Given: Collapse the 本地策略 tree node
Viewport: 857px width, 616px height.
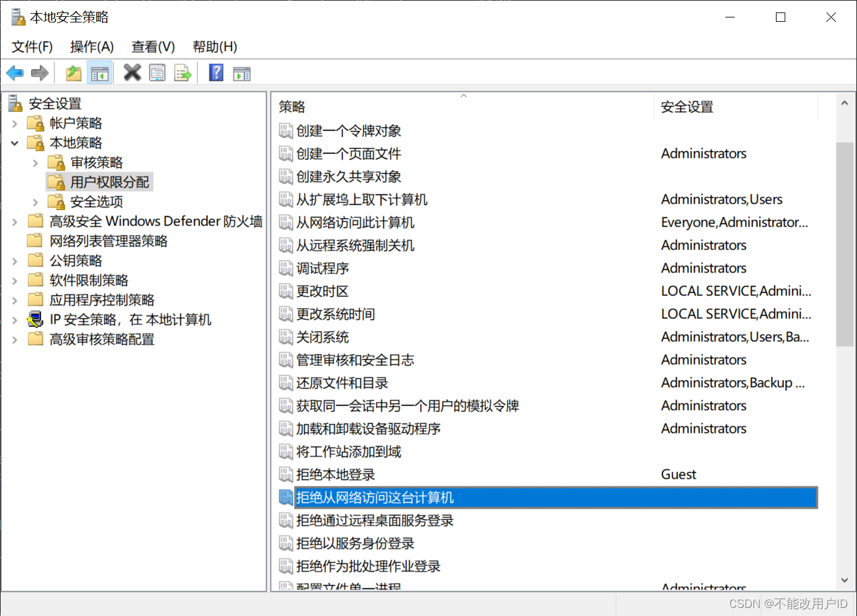Looking at the screenshot, I should (x=15, y=143).
